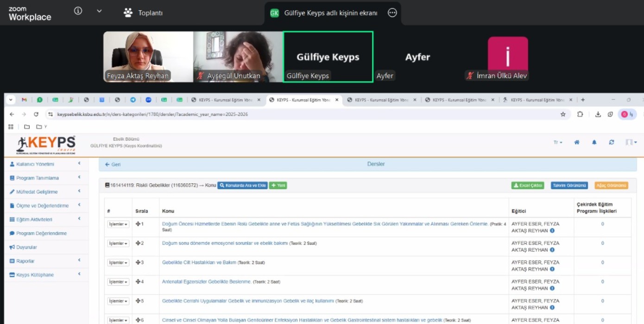
Task: Open the Gmail pinned tab
Action: [x=24, y=100]
